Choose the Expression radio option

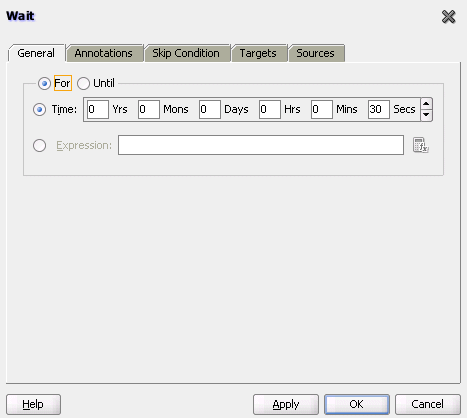point(39,145)
